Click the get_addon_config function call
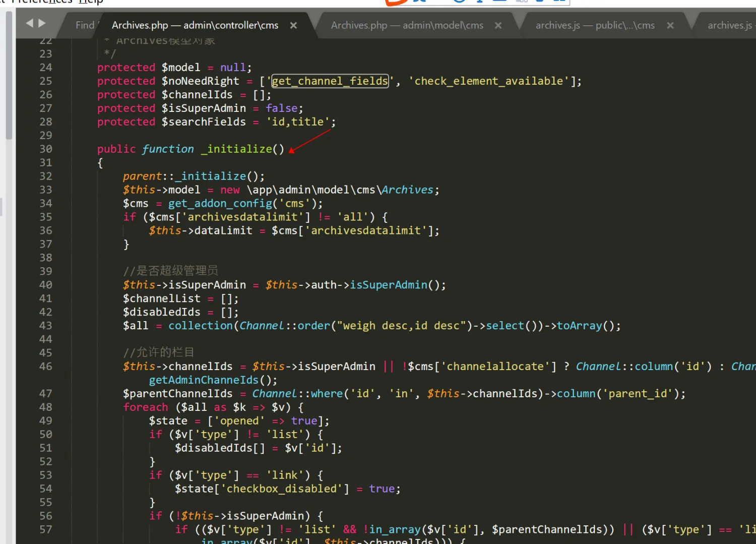756x544 pixels. tap(220, 204)
